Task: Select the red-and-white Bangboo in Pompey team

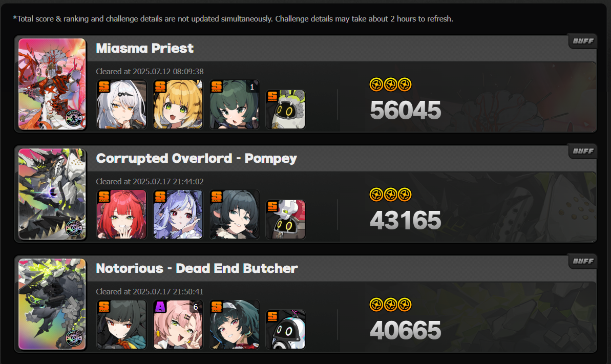Action: tap(286, 220)
